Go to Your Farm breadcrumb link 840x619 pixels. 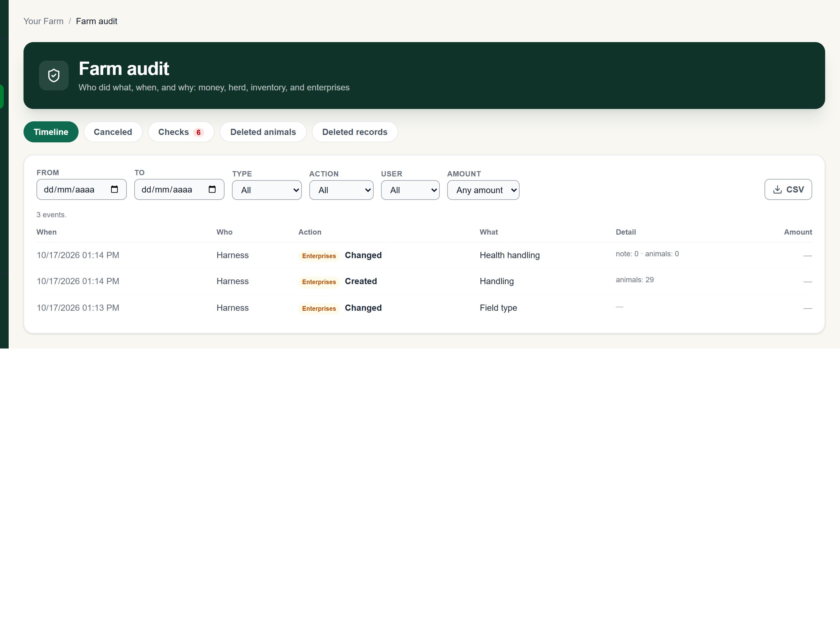coord(43,21)
